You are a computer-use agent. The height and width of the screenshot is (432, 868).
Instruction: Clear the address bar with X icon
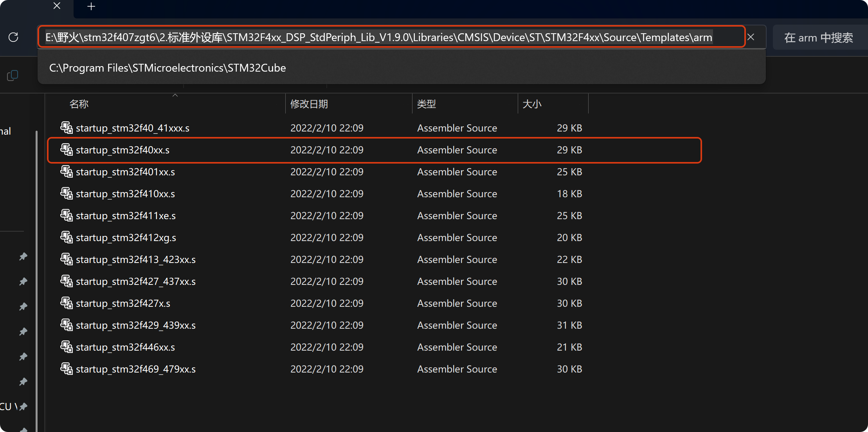[751, 37]
